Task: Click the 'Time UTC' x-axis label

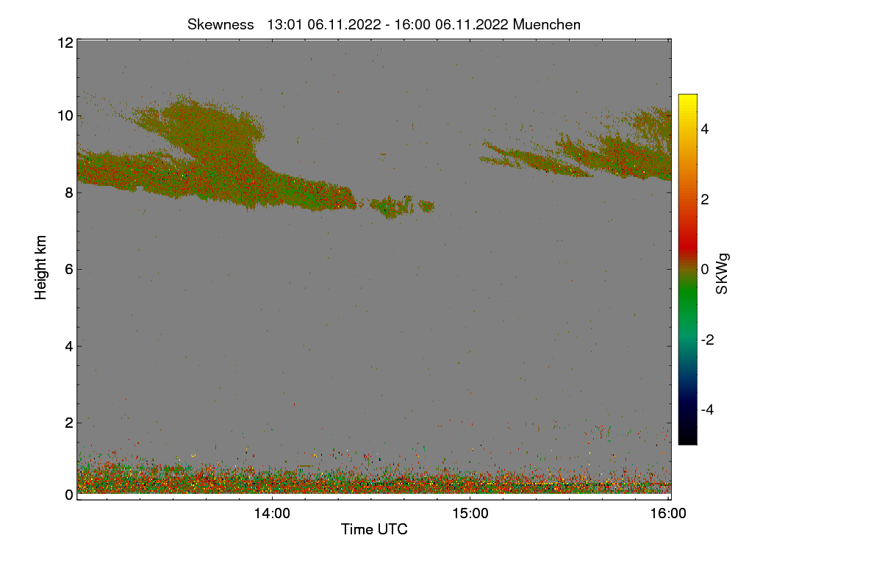Action: [x=374, y=528]
